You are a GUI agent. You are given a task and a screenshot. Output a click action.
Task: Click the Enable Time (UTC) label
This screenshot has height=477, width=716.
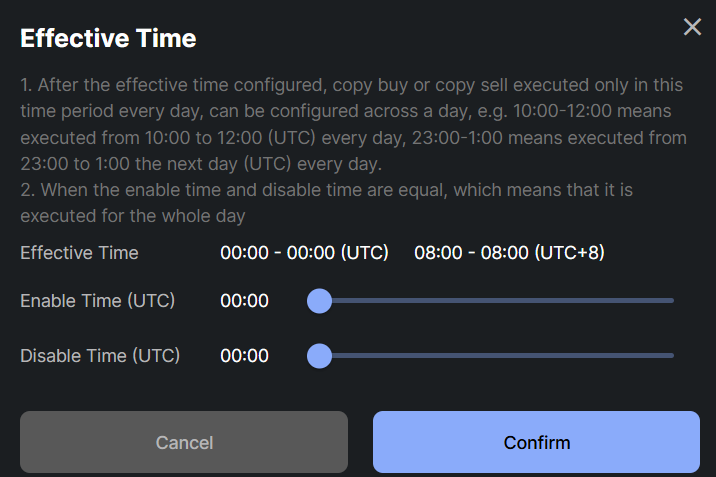tap(97, 300)
